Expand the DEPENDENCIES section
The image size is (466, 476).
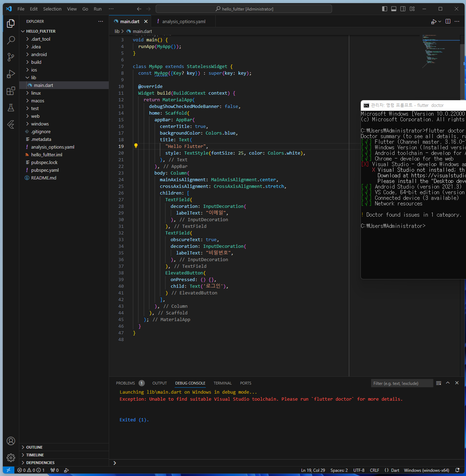(x=64, y=463)
